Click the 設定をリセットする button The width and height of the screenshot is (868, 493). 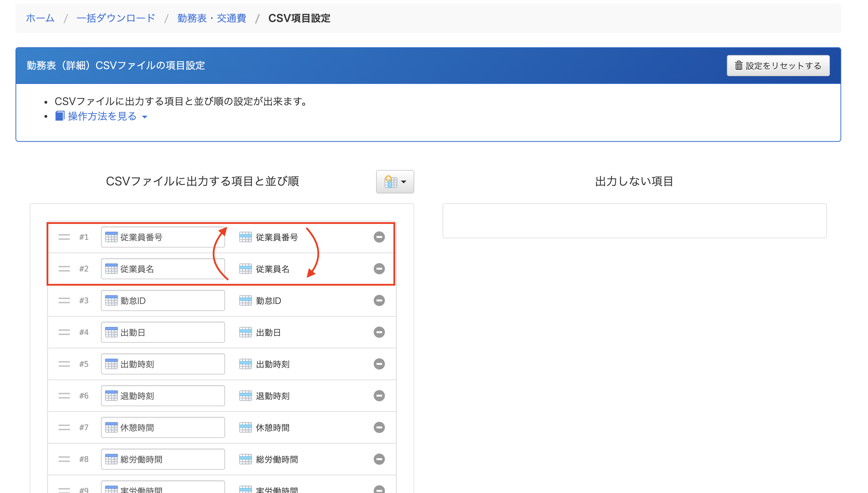tap(778, 66)
